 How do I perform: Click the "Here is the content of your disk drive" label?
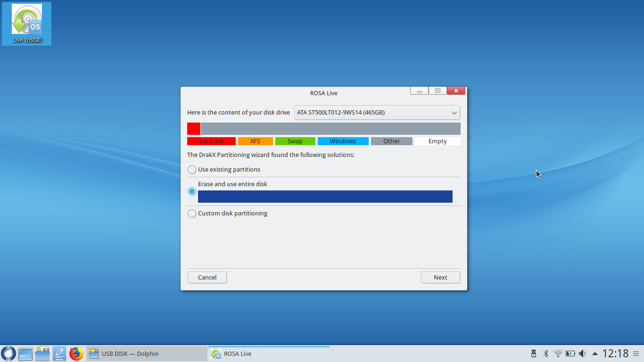(x=239, y=113)
